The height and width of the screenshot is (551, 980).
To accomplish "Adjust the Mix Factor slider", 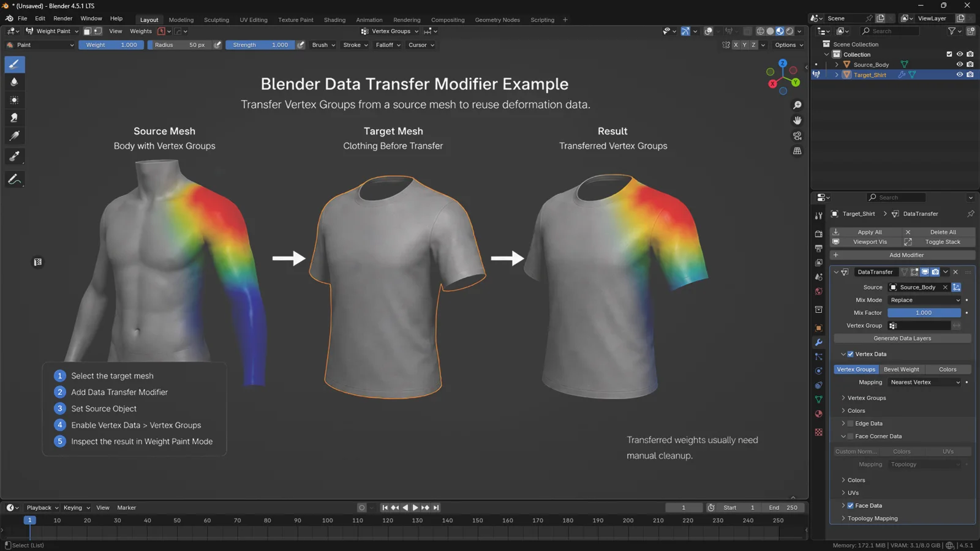I will pos(924,313).
